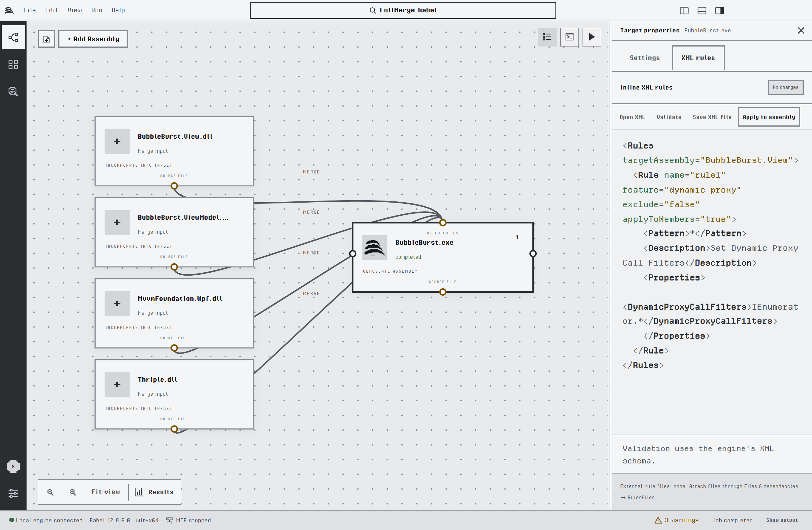Image resolution: width=812 pixels, height=530 pixels.
Task: Click Save XML file
Action: (712, 117)
